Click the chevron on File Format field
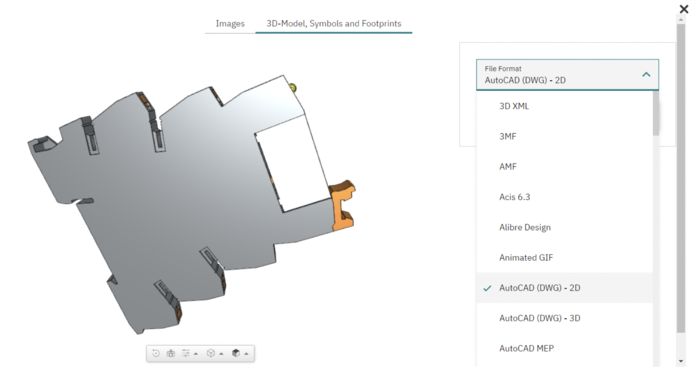The width and height of the screenshot is (700, 374). coord(646,75)
